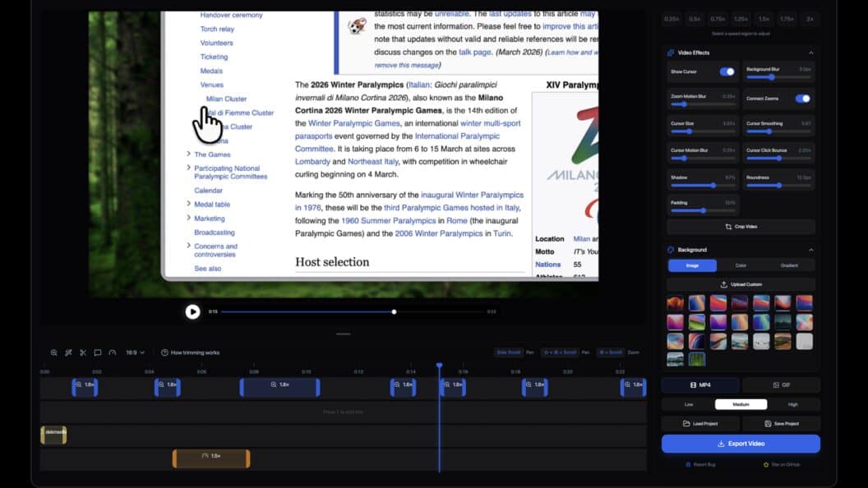Collapse the Background section
The height and width of the screenshot is (488, 868).
coord(811,249)
